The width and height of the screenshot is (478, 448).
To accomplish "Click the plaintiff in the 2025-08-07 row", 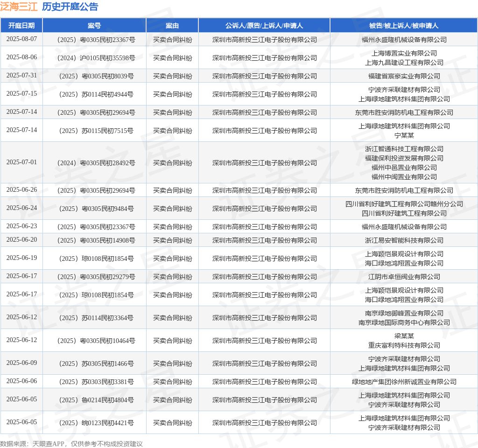I will (x=265, y=40).
